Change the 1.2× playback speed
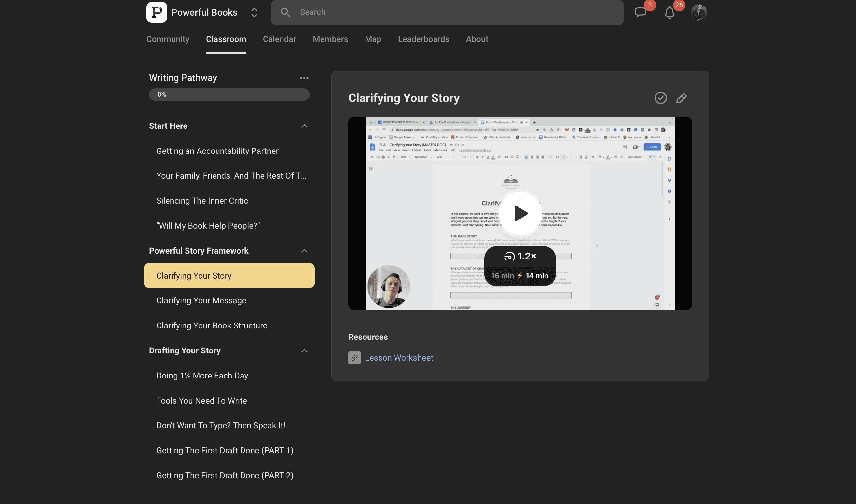This screenshot has height=504, width=856. point(520,257)
